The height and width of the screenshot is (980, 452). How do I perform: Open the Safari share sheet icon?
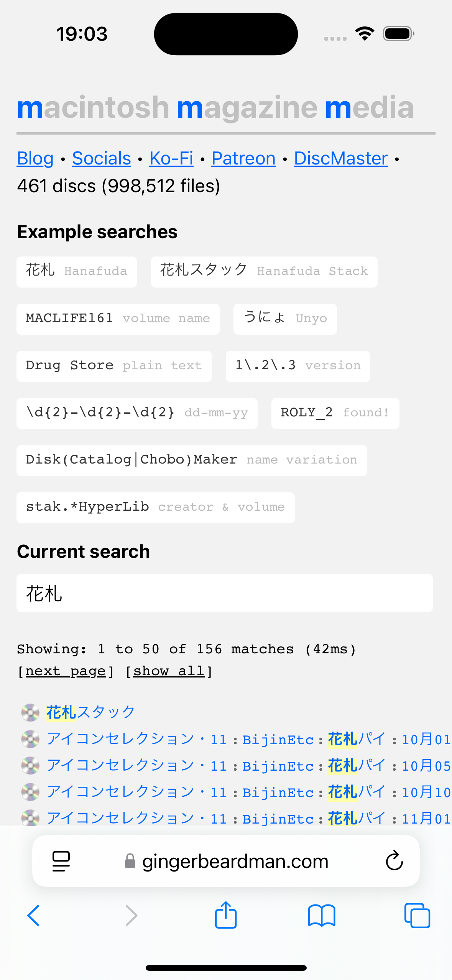point(226,915)
